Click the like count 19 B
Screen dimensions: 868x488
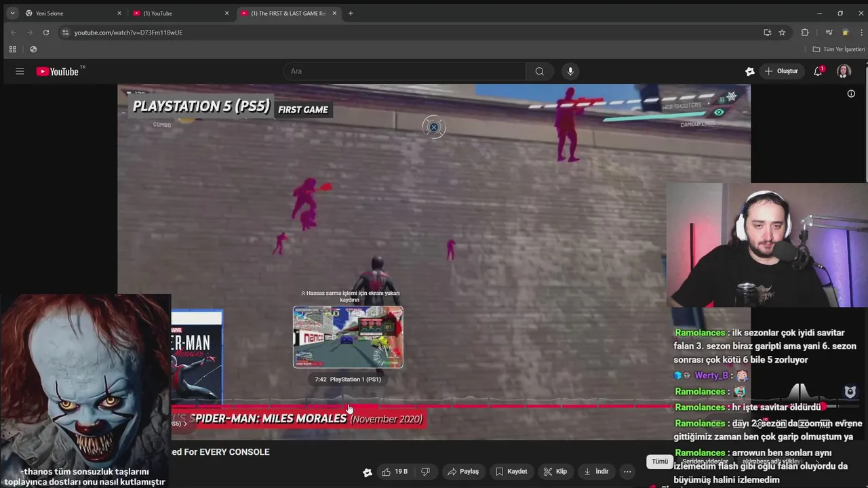(x=401, y=472)
